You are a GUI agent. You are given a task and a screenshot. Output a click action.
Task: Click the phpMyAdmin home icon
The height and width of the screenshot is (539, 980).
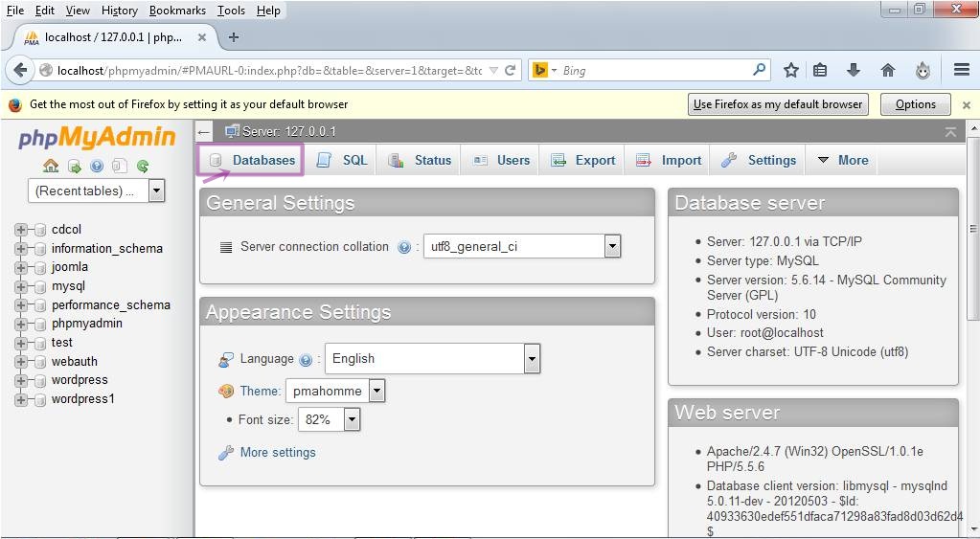[51, 166]
